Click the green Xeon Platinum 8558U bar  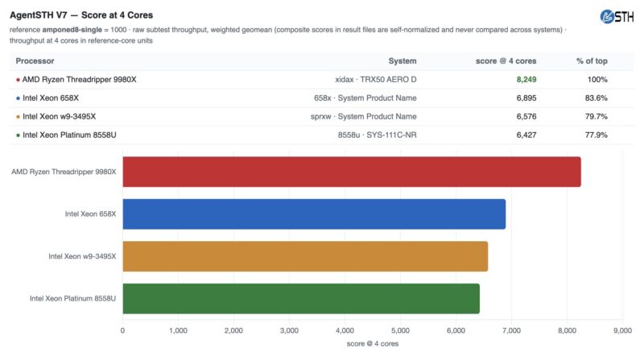click(301, 299)
